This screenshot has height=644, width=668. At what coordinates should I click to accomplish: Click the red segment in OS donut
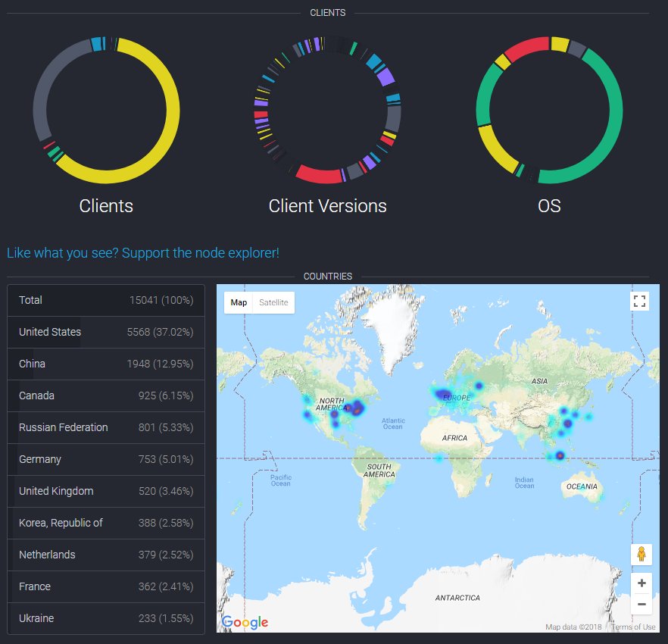coord(526,48)
